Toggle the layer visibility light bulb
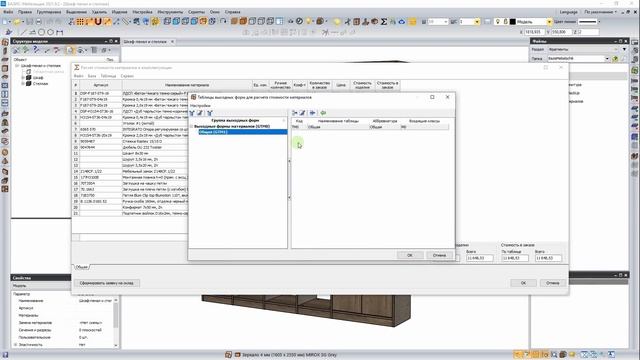640x360 pixels. pyautogui.click(x=498, y=22)
